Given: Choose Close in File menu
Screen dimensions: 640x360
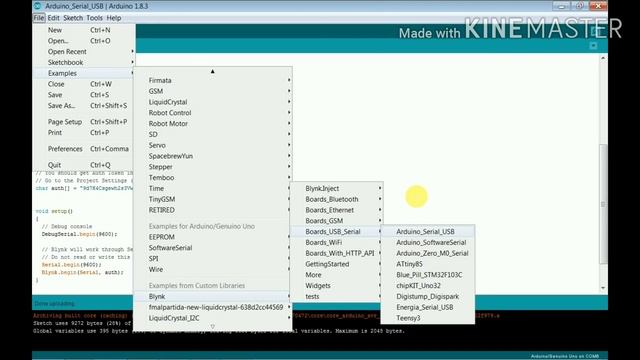Looking at the screenshot, I should (x=84, y=84).
